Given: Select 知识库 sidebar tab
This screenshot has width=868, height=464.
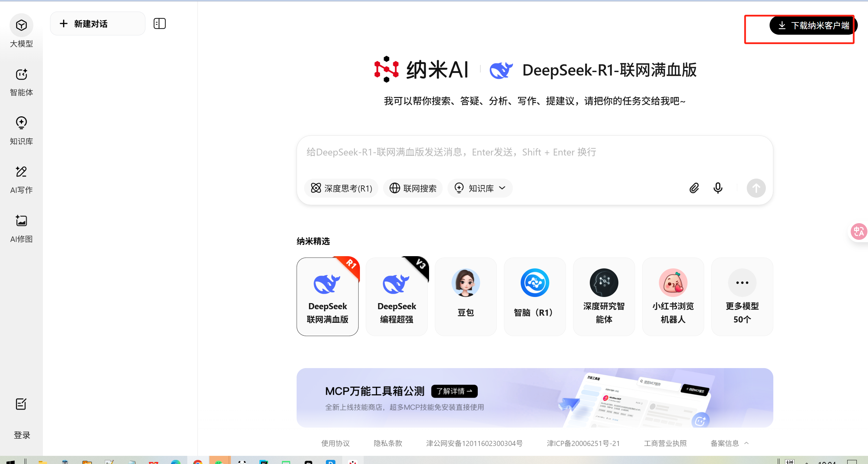Looking at the screenshot, I should pos(21,130).
